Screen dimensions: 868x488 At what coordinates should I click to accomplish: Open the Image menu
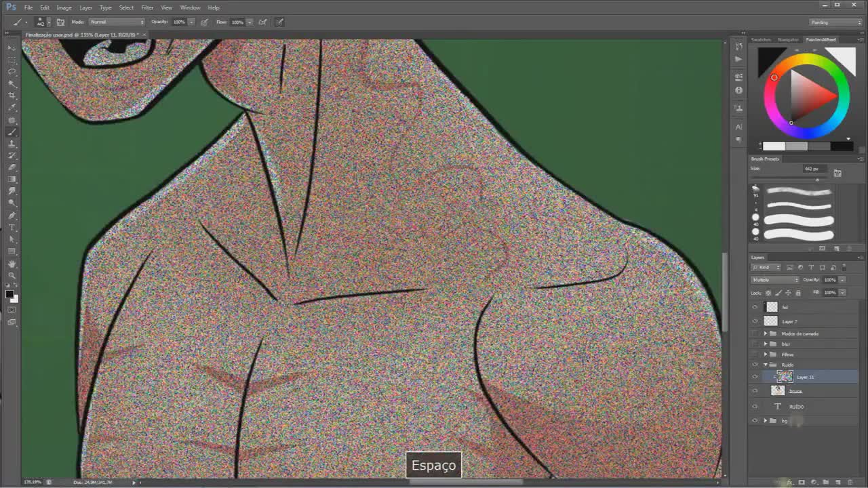click(x=64, y=7)
